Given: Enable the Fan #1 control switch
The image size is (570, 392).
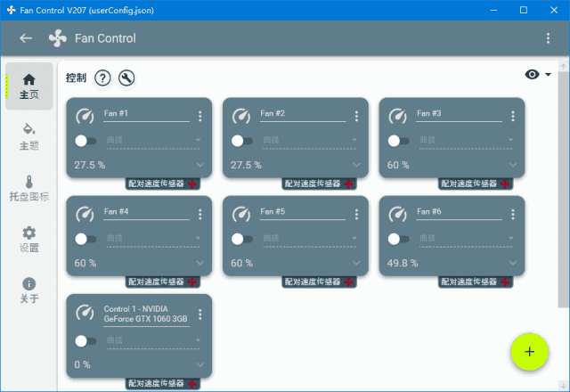Looking at the screenshot, I should (x=85, y=141).
